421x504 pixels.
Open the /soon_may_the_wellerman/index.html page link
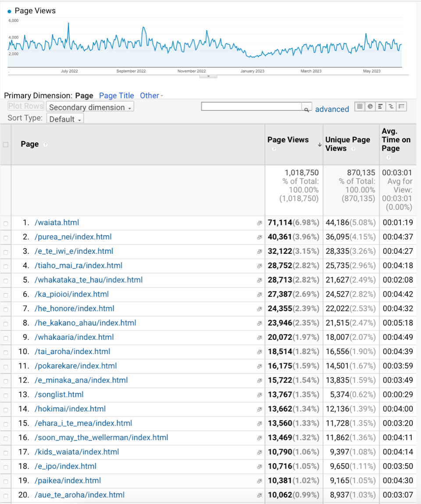point(101,437)
